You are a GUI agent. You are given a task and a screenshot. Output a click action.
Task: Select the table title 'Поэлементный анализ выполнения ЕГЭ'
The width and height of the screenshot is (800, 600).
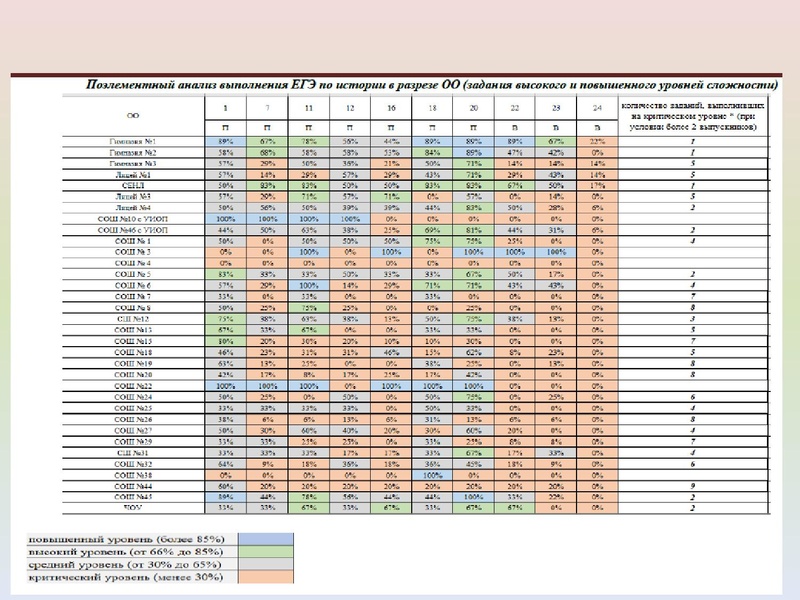click(432, 85)
